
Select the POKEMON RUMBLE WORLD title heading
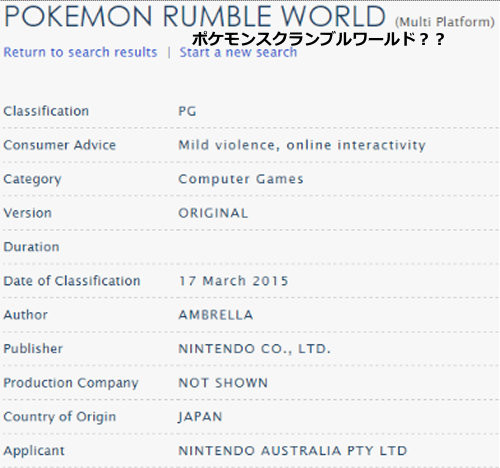click(195, 16)
